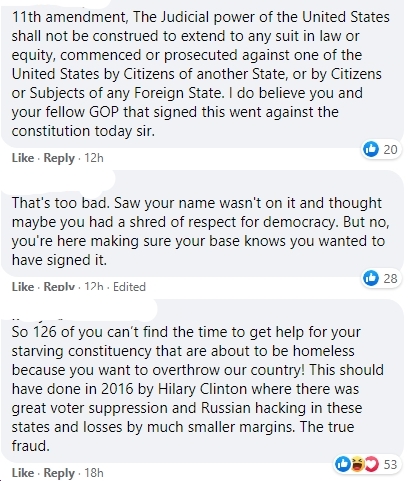Click blue like reaction icon beside count 53
This screenshot has width=408, height=481.
pos(343,464)
